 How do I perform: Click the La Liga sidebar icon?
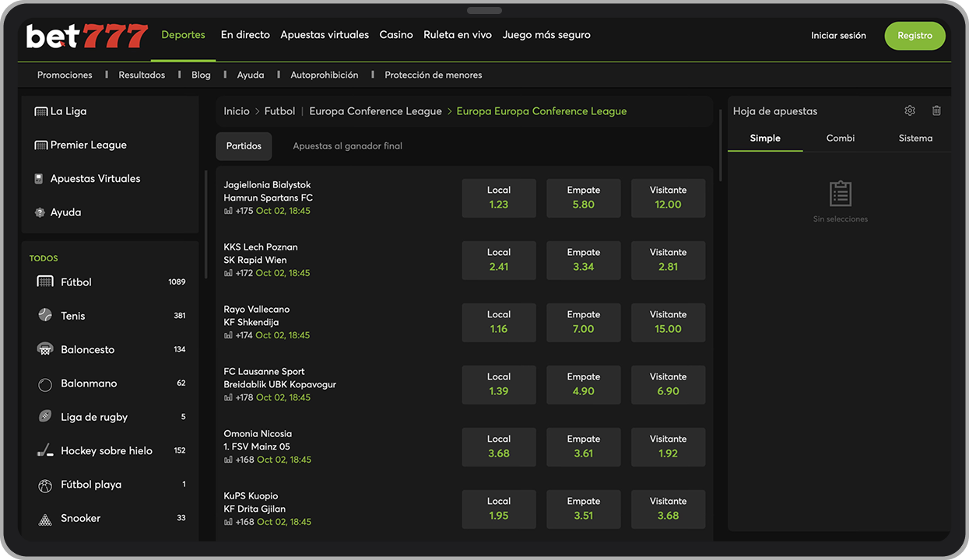point(41,111)
